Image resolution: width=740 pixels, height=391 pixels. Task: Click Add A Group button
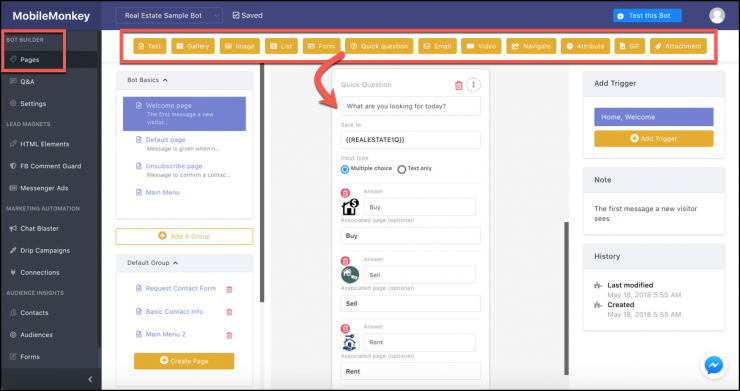184,237
